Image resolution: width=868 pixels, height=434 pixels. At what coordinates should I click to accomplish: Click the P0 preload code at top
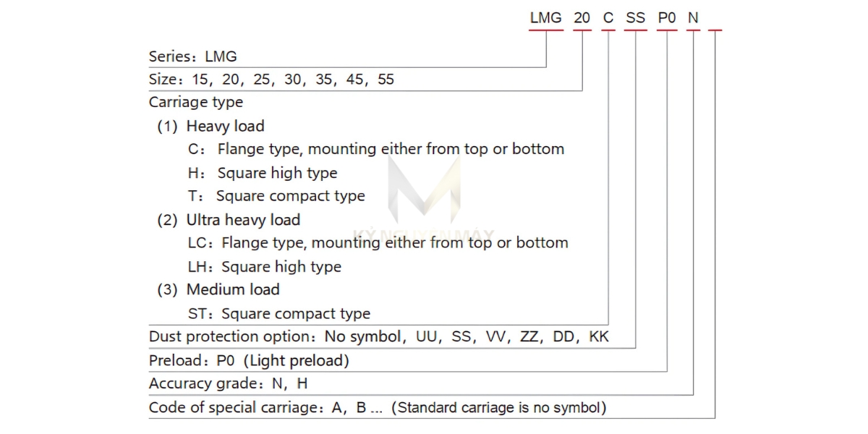[x=667, y=18]
